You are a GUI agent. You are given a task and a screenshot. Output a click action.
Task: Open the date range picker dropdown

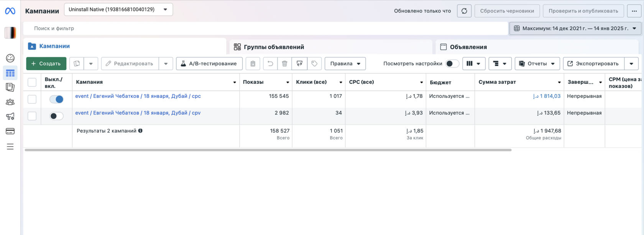coord(575,28)
